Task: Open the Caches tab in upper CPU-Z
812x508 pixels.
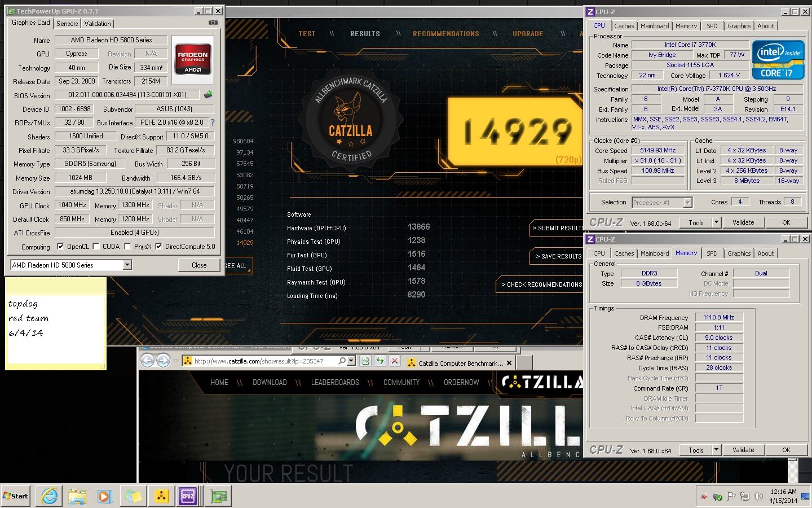Action: 624,26
